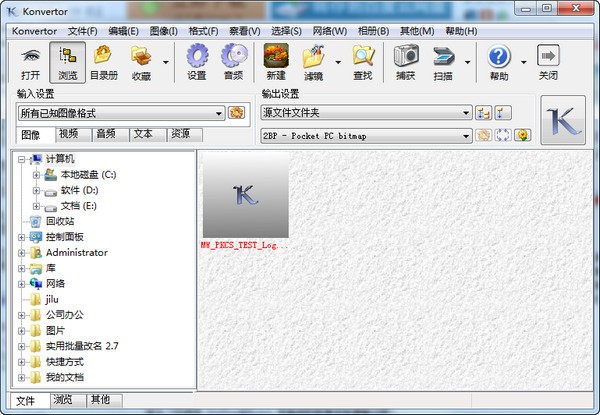Switch to the 视频 (Video) tab

(69, 134)
